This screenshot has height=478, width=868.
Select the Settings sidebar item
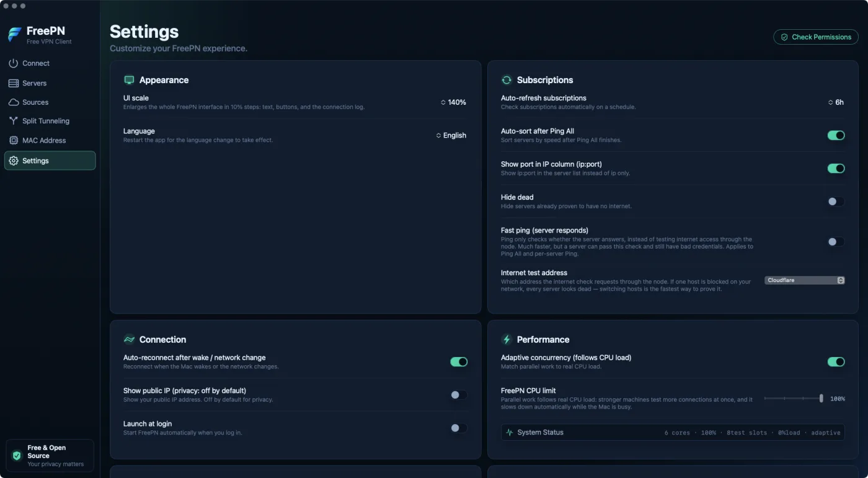50,161
